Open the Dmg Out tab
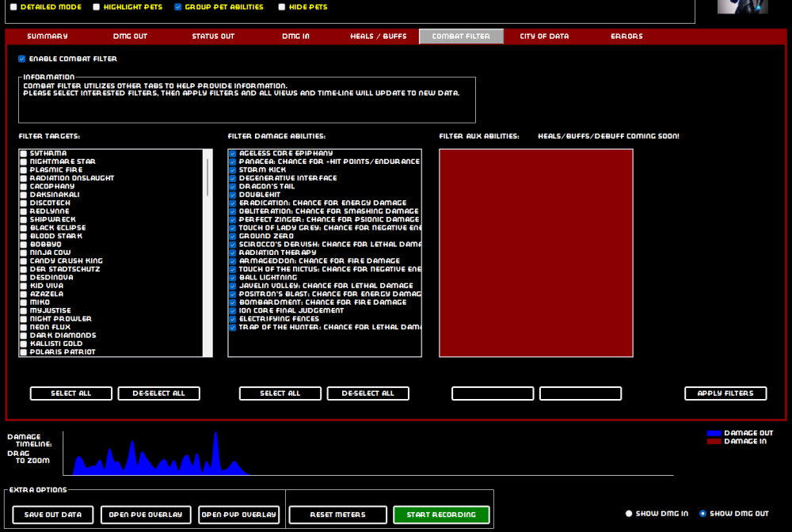Viewport: 792px width, 532px height. 130,36
